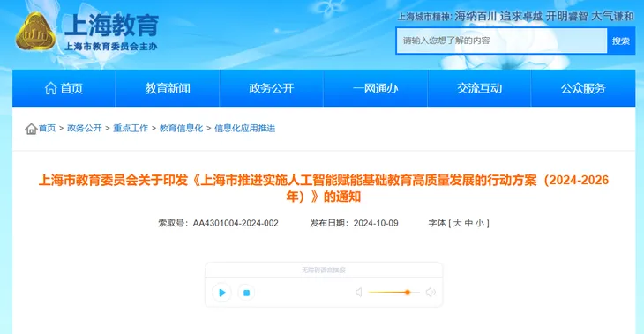The width and height of the screenshot is (644, 334).
Task: Open the 首页 navigation menu item
Action: tap(64, 88)
